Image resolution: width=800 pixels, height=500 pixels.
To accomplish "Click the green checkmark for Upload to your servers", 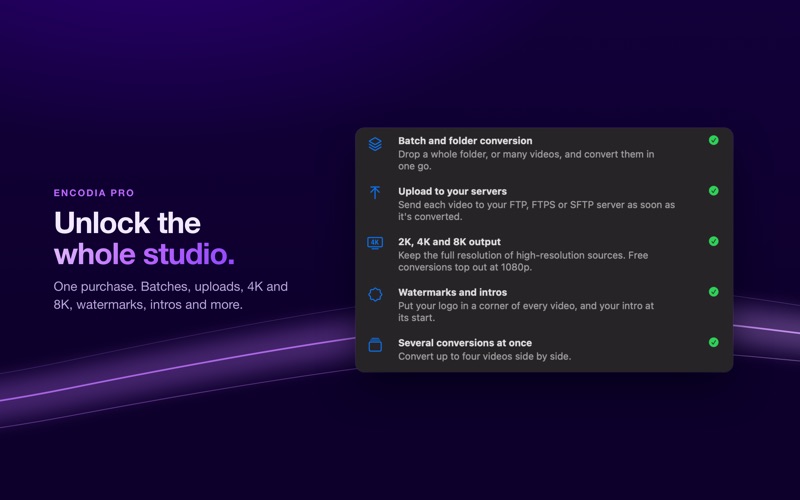I will pos(713,191).
